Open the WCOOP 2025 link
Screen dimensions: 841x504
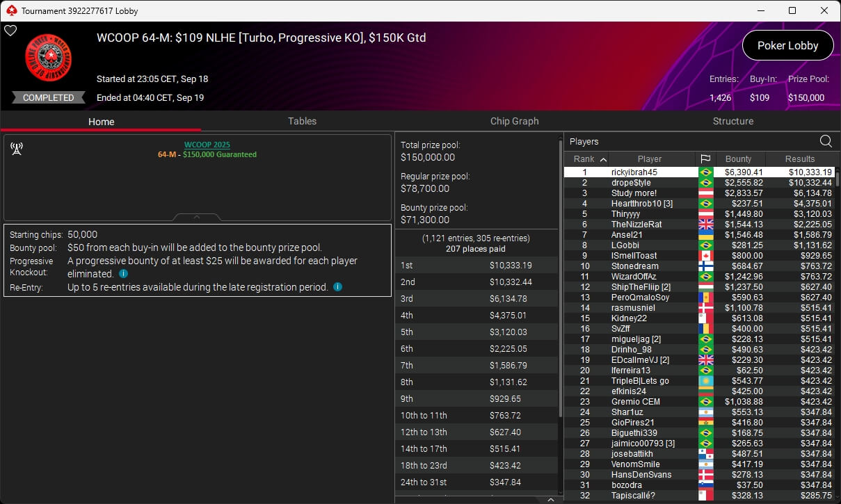[x=207, y=145]
